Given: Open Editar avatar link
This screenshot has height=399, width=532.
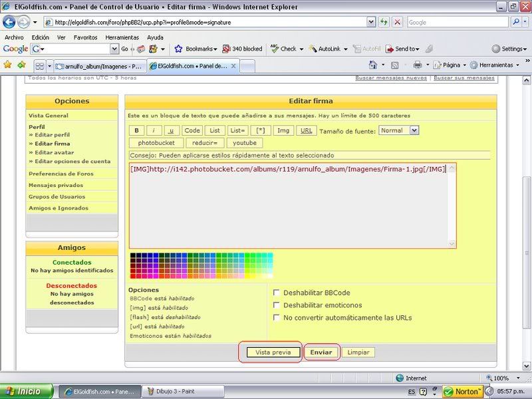Looking at the screenshot, I should pyautogui.click(x=55, y=152).
